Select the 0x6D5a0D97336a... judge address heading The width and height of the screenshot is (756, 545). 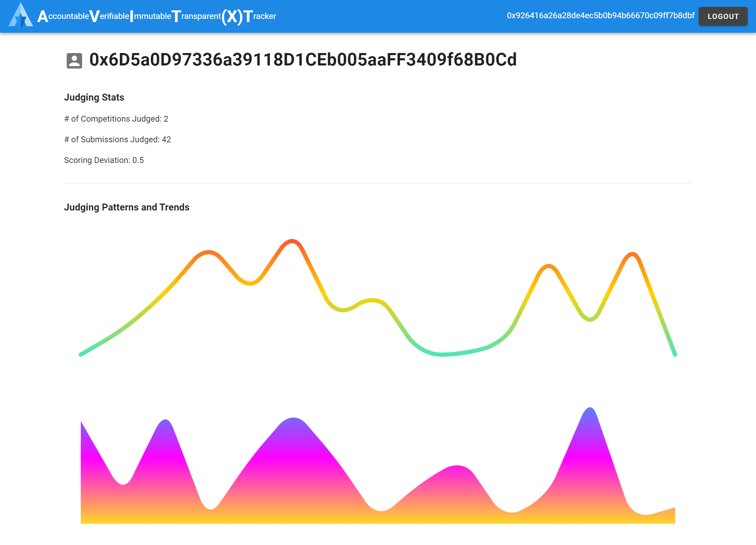(303, 60)
